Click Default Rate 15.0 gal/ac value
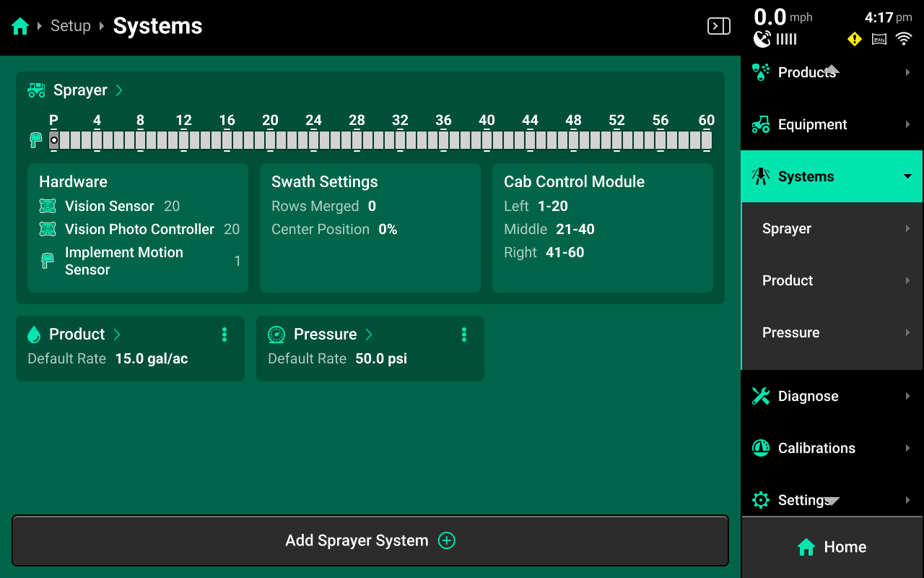The image size is (924, 578). point(152,359)
